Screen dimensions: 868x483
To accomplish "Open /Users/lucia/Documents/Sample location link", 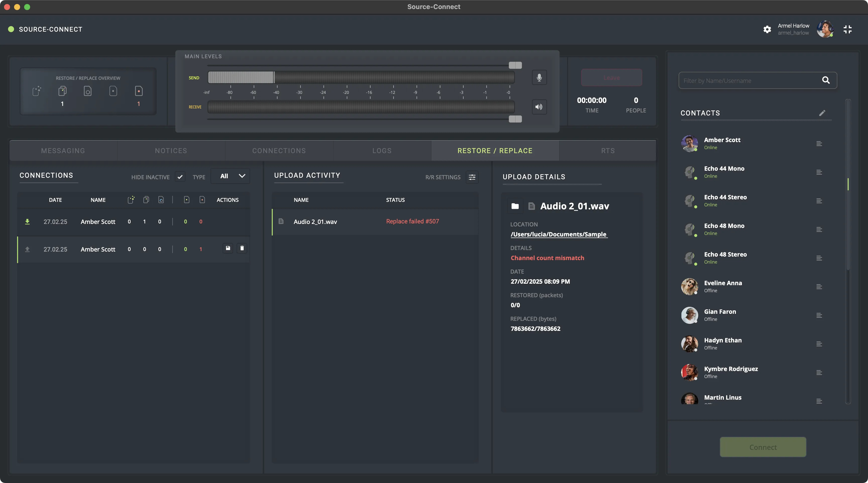I will pos(559,234).
